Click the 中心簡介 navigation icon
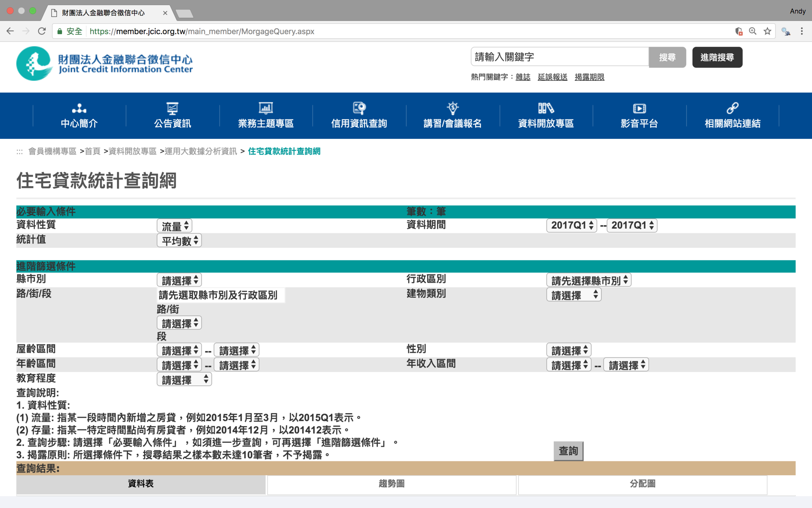This screenshot has width=812, height=508. (x=79, y=108)
